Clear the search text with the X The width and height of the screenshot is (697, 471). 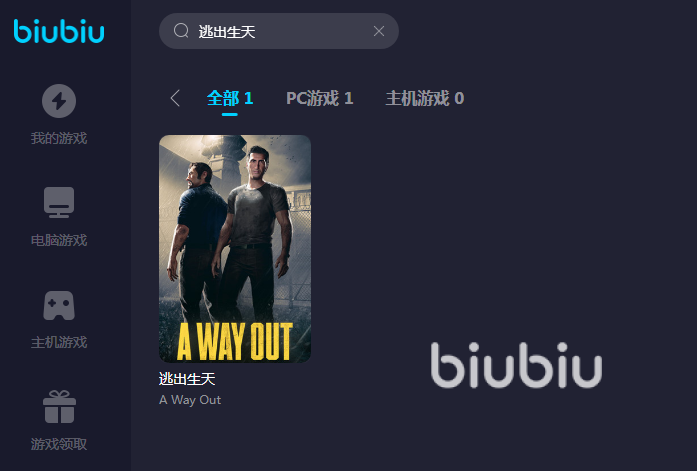379,31
